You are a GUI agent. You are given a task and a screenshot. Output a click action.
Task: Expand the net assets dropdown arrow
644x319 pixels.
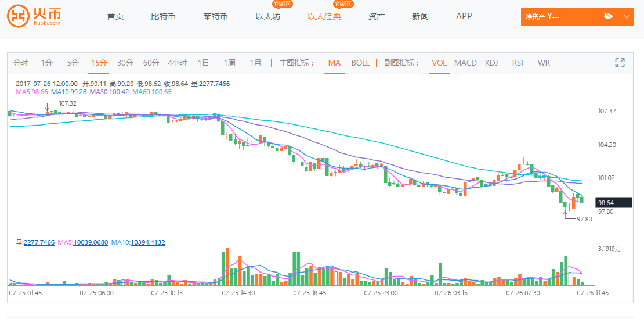pyautogui.click(x=627, y=16)
